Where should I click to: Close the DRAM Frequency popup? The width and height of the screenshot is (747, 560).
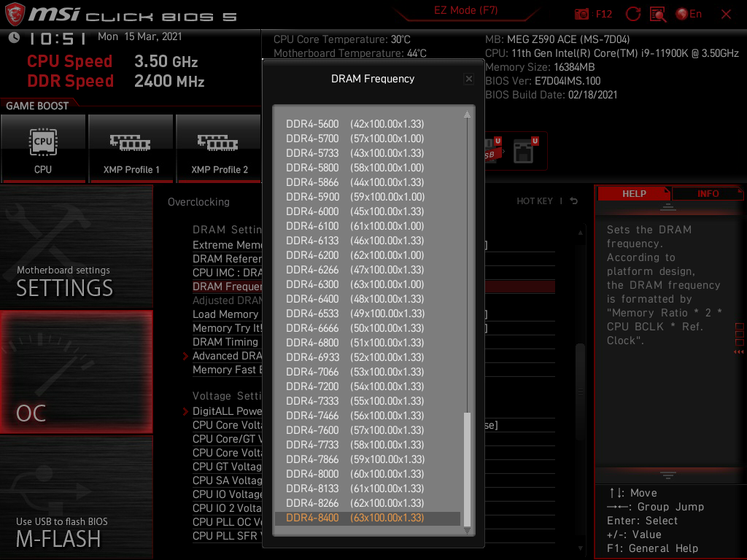pos(469,79)
